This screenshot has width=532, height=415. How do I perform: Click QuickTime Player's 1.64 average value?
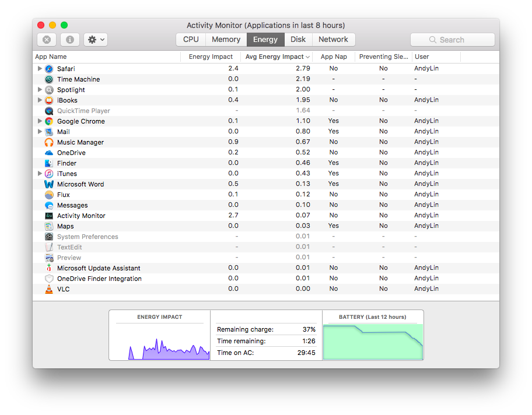click(303, 111)
